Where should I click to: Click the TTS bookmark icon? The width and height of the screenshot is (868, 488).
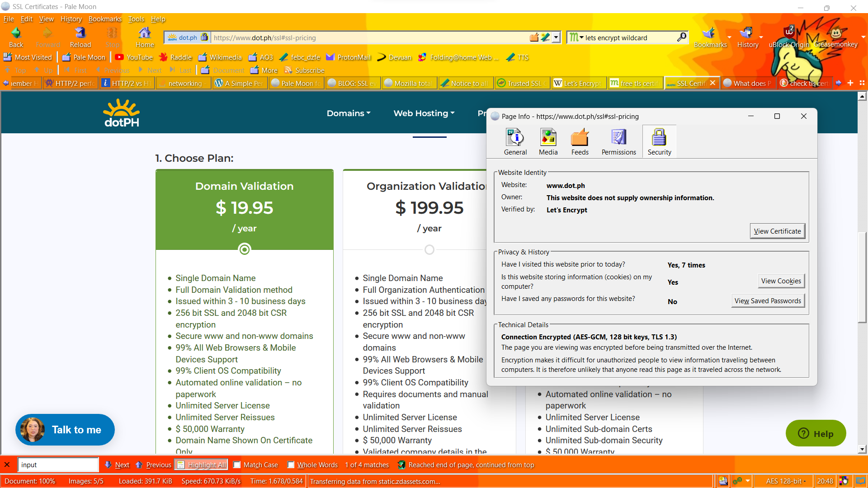(510, 57)
